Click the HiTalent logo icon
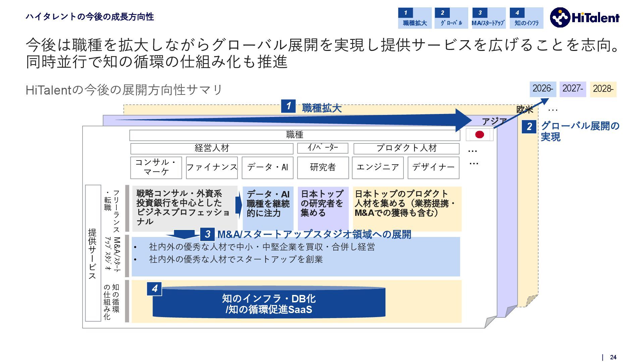 tap(560, 17)
